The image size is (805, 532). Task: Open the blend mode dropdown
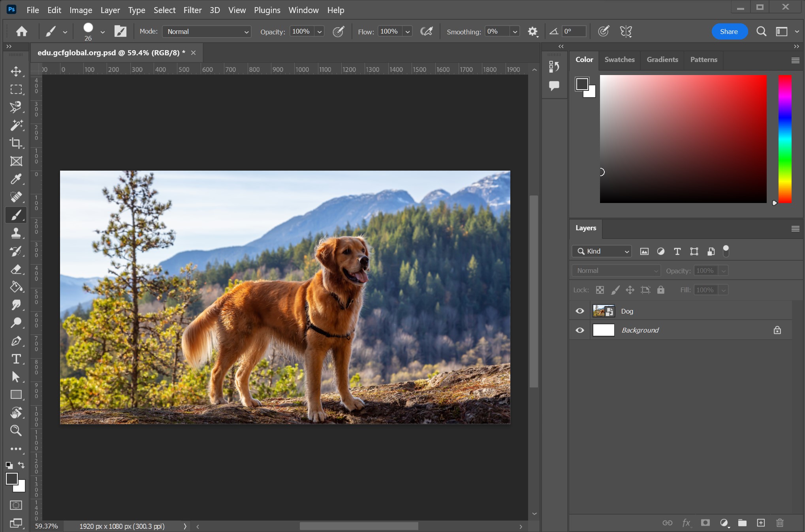tap(615, 270)
